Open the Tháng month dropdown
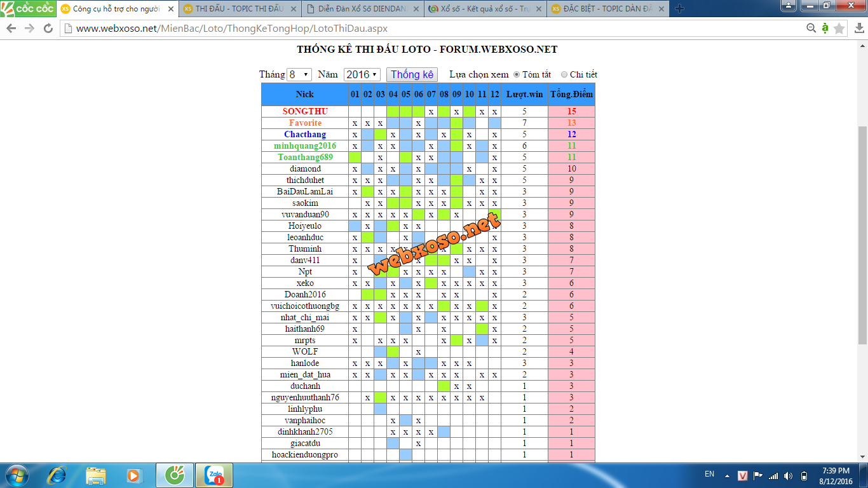The height and width of the screenshot is (488, 868). point(299,74)
